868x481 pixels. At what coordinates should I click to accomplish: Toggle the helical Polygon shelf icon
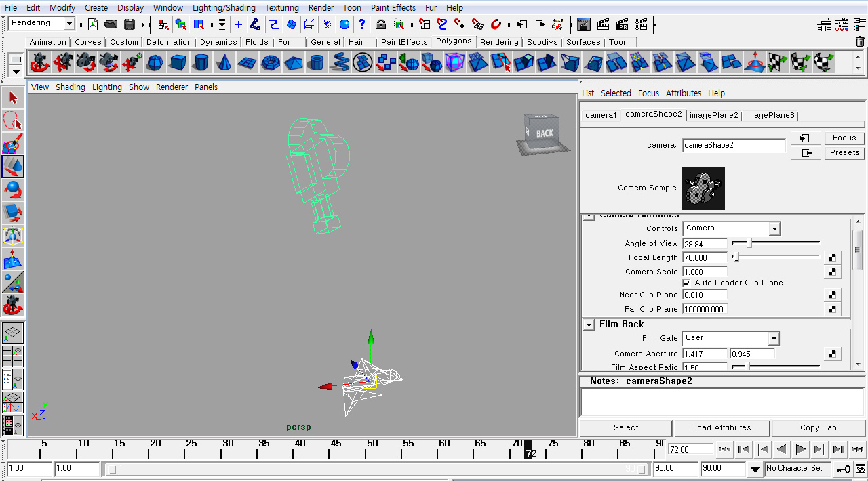coord(339,62)
